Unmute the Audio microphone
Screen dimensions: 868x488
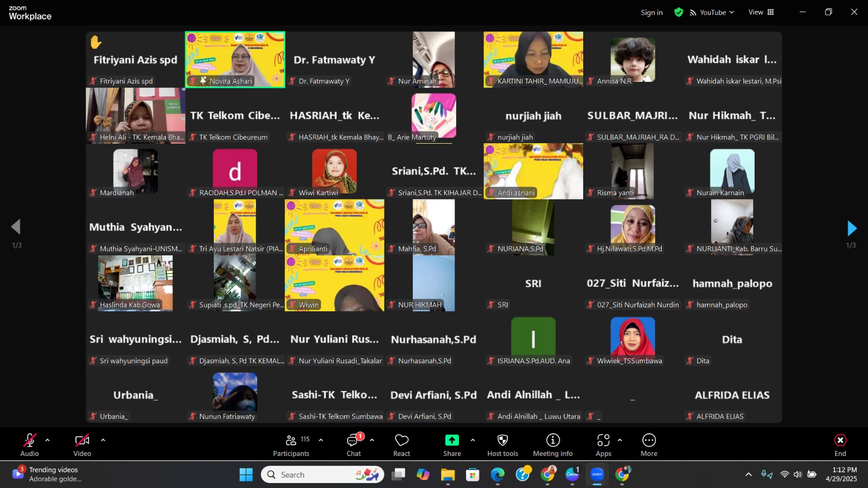point(29,445)
